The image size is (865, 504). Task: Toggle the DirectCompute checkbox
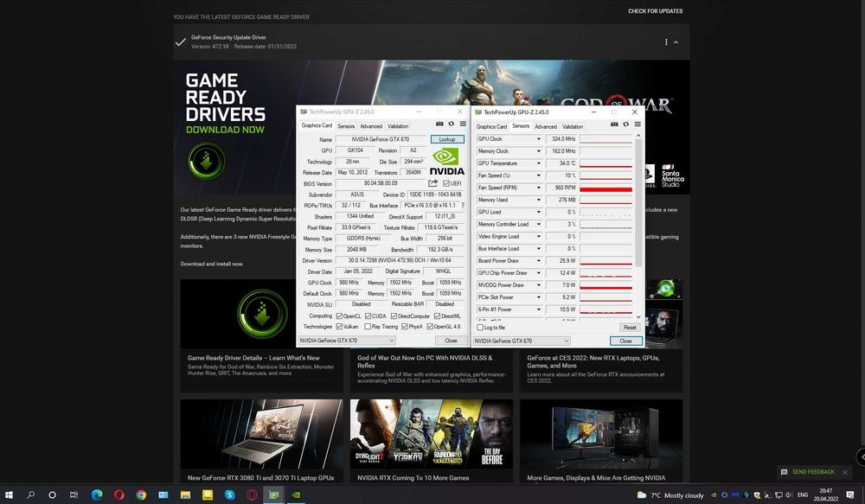coord(394,316)
